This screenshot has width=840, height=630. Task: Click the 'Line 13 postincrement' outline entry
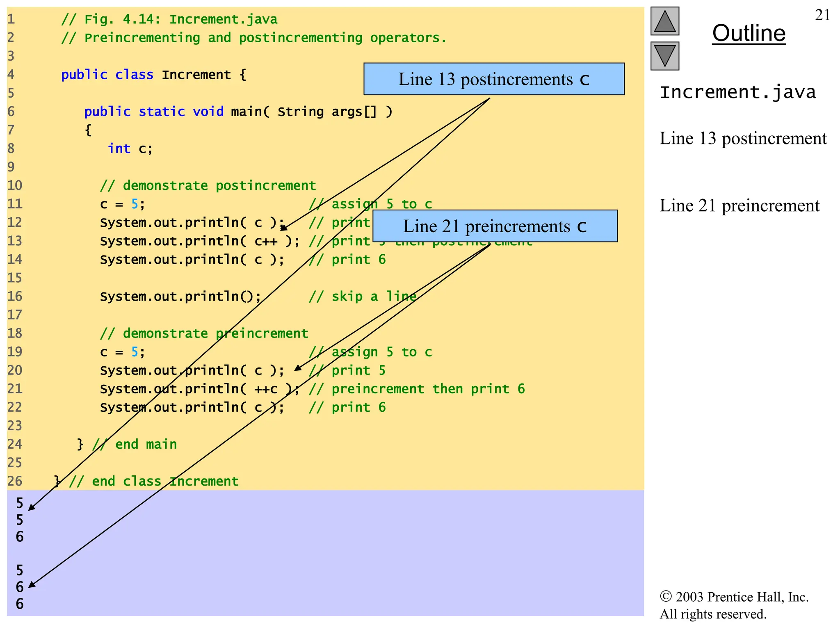(x=743, y=139)
